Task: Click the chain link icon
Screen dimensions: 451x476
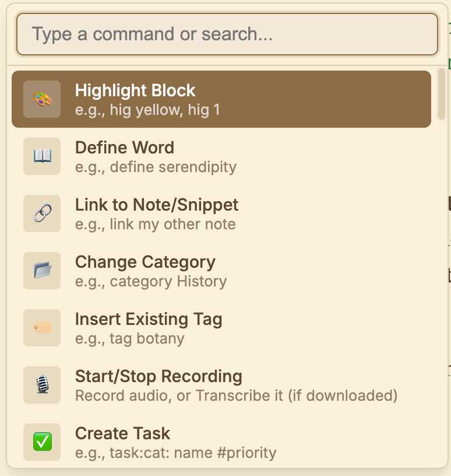Action: point(42,213)
